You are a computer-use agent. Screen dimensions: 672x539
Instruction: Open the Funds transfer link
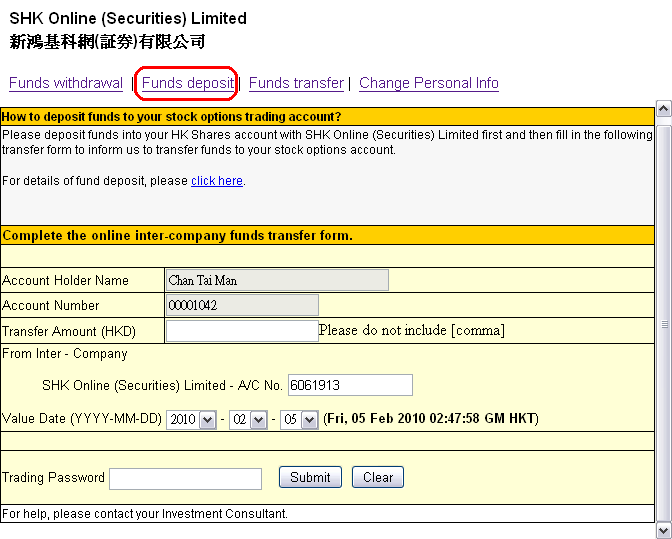click(x=296, y=83)
